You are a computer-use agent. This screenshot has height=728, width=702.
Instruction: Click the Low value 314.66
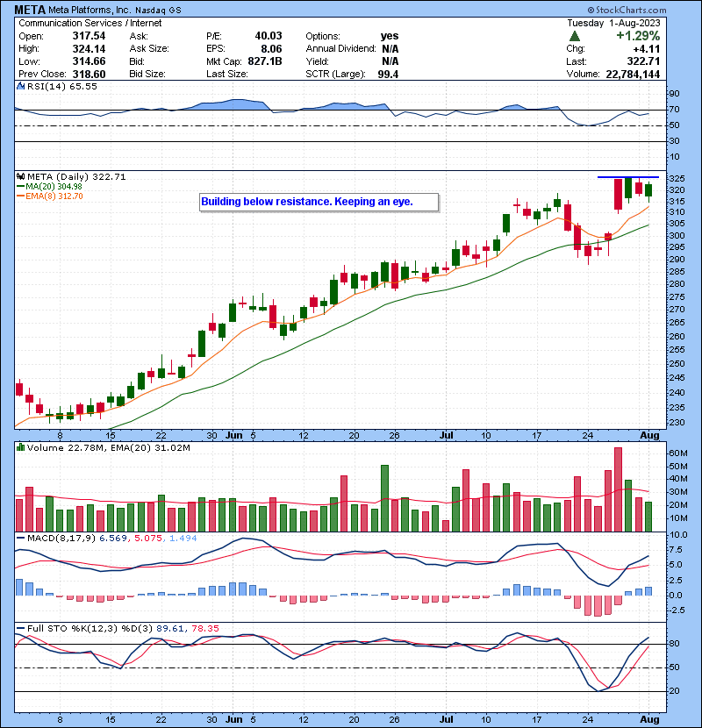point(89,61)
